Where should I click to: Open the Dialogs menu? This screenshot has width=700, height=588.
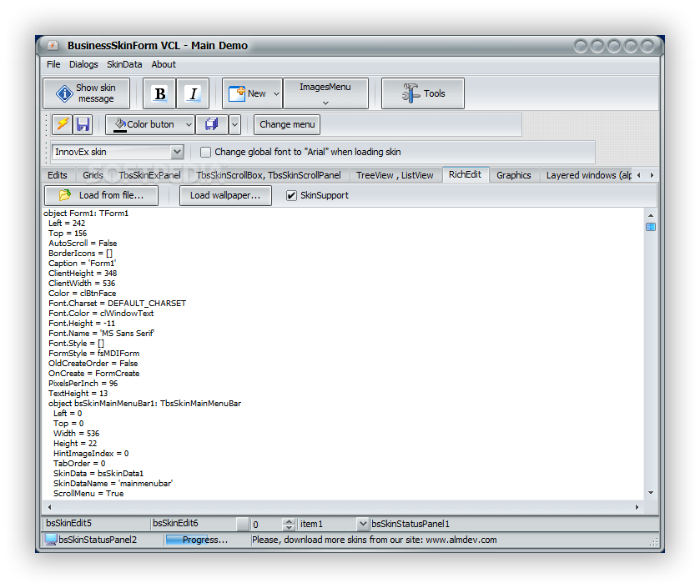(x=83, y=64)
